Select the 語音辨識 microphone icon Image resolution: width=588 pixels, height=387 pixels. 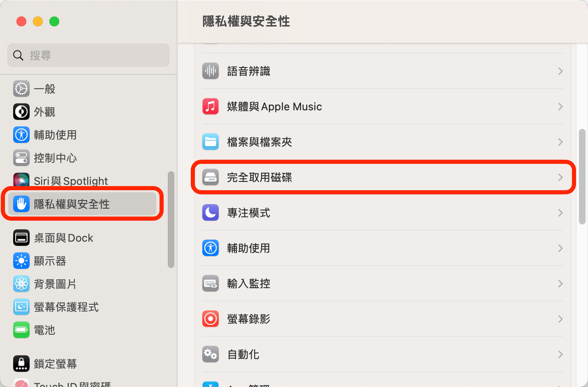tap(211, 71)
